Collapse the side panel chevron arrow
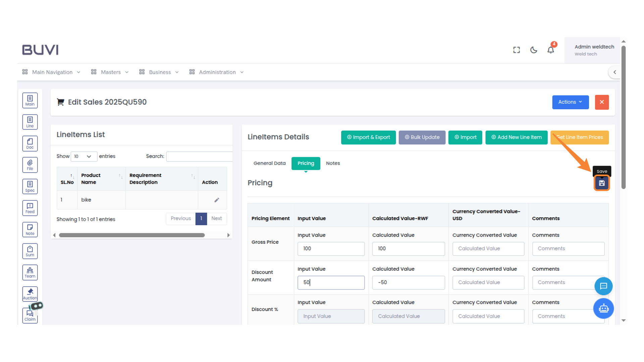 coord(614,72)
